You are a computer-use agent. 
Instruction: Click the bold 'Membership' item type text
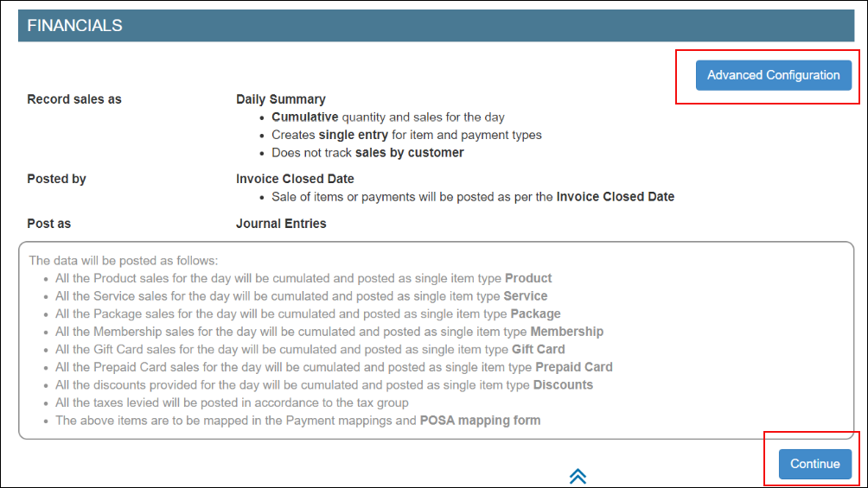567,332
